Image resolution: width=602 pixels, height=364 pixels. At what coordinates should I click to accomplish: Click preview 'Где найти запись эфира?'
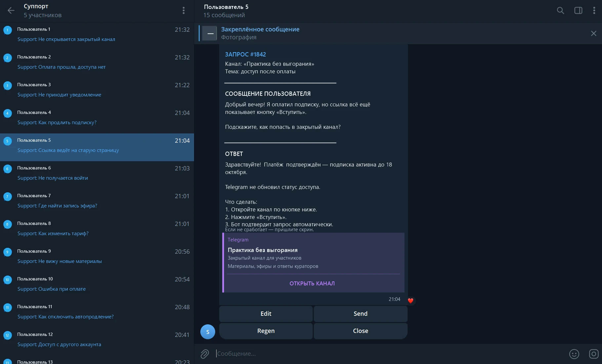pos(68,206)
